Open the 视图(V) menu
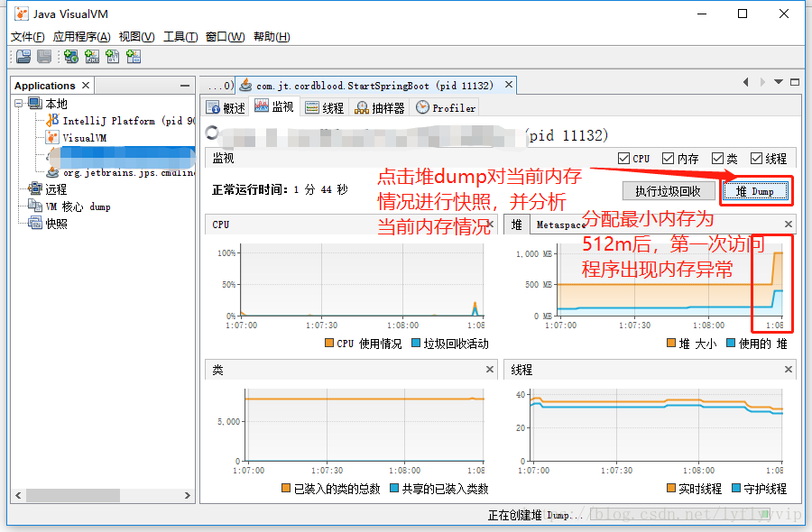The width and height of the screenshot is (812, 532). point(137,37)
